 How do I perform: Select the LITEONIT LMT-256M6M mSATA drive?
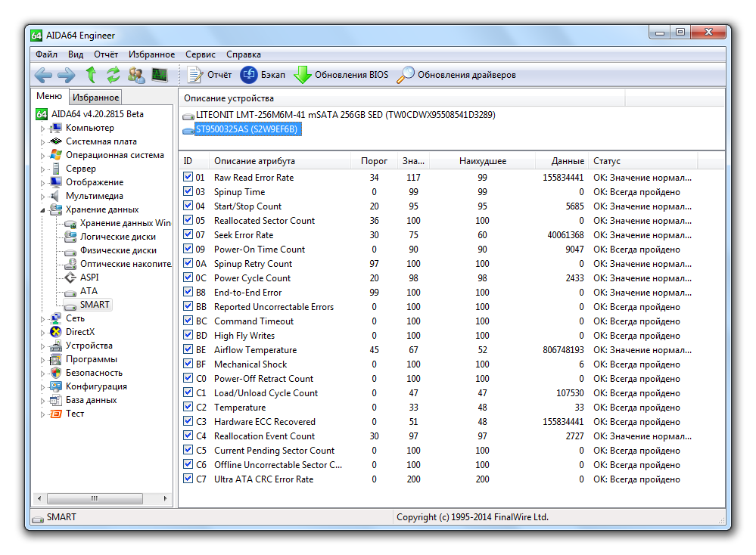pos(345,115)
